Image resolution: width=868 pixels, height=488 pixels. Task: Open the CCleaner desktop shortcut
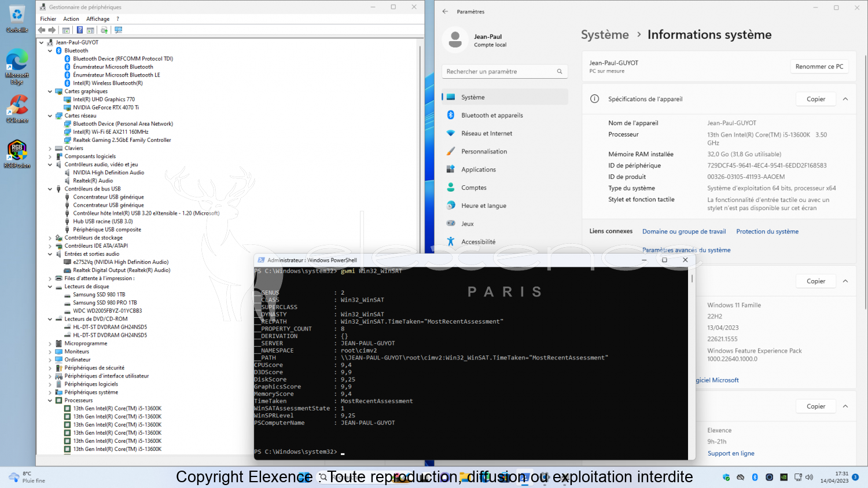(x=17, y=109)
